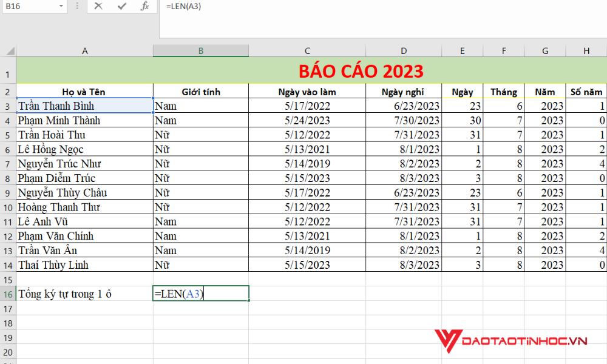
Task: Select row 16 header
Action: pos(8,294)
